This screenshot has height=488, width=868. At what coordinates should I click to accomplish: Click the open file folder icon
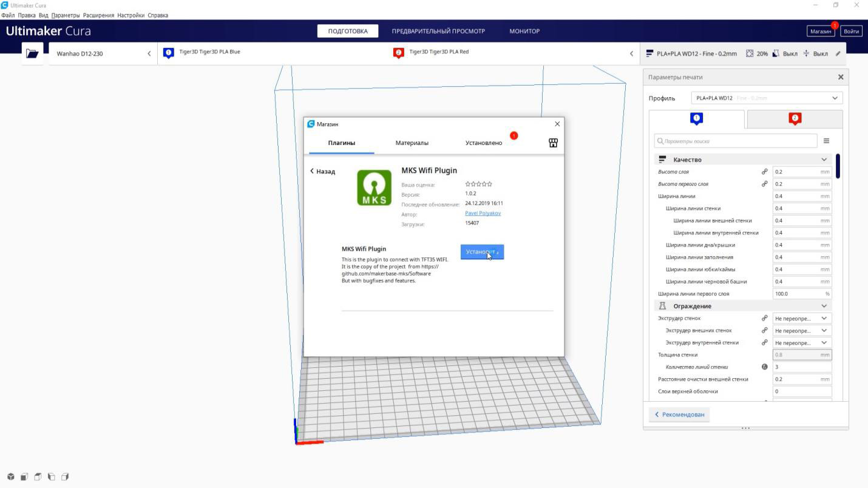32,53
